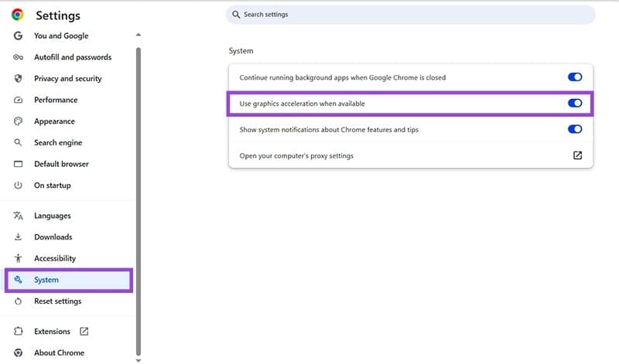Viewport: 619px width, 364px height.
Task: Click the power icon beside On startup
Action: [x=18, y=185]
